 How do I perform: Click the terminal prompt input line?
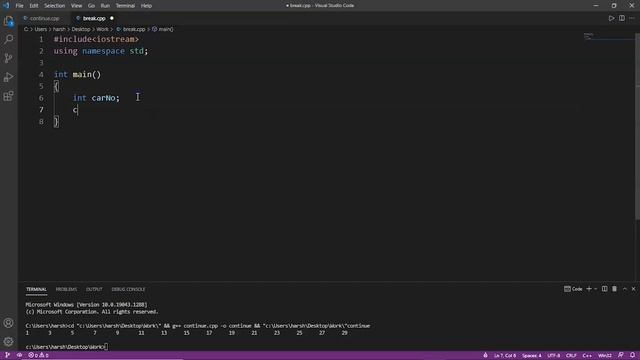(66, 347)
